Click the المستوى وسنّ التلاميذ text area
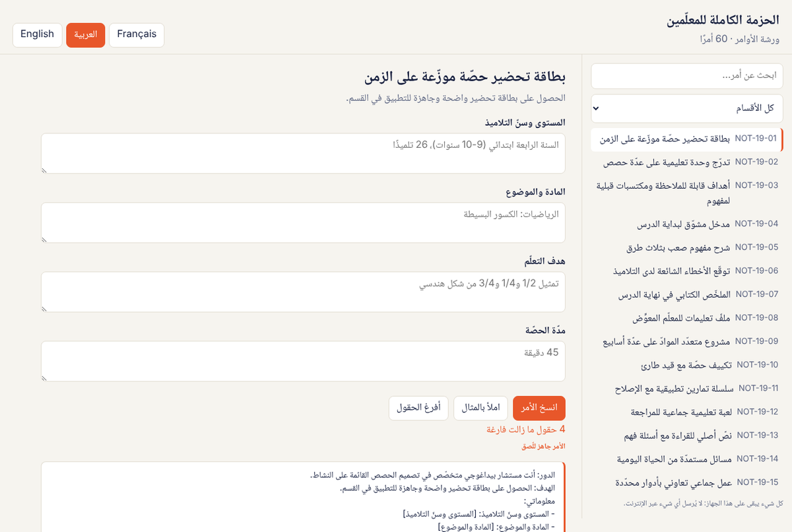The height and width of the screenshot is (532, 792). [x=303, y=154]
